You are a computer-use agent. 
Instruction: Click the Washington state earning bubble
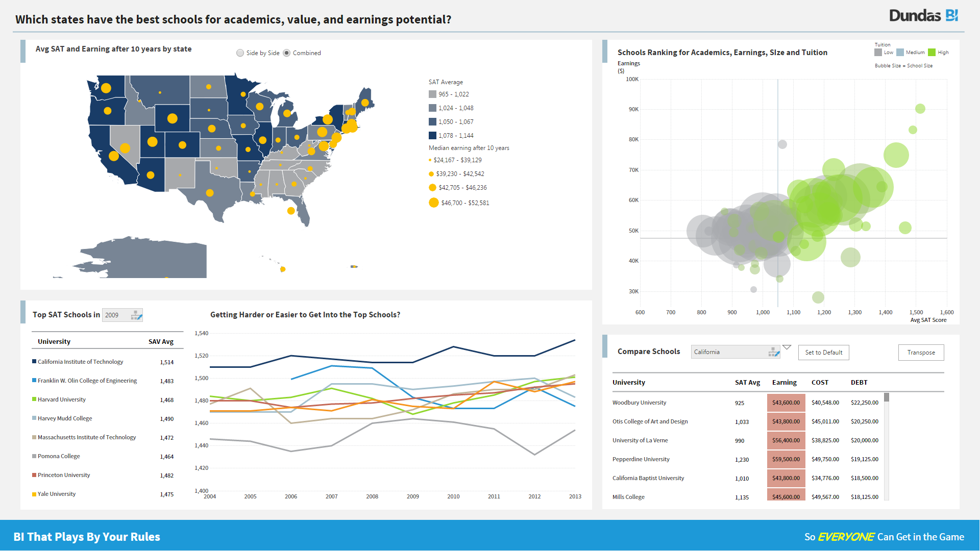point(106,88)
